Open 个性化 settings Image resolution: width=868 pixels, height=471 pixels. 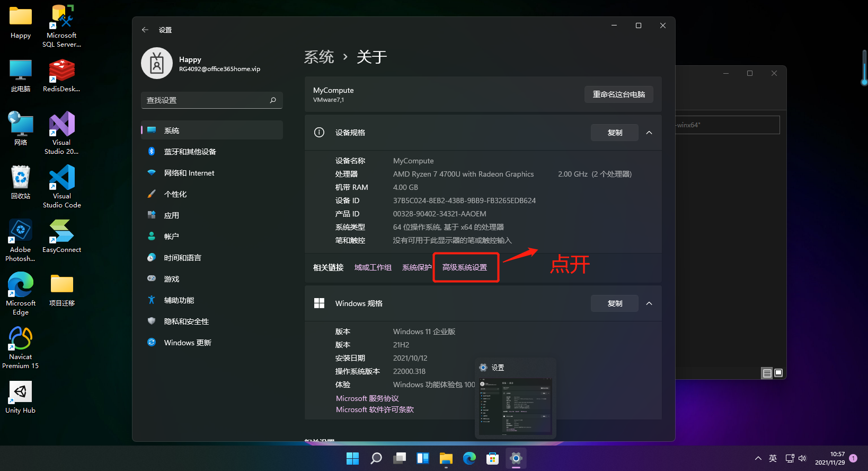click(212, 194)
